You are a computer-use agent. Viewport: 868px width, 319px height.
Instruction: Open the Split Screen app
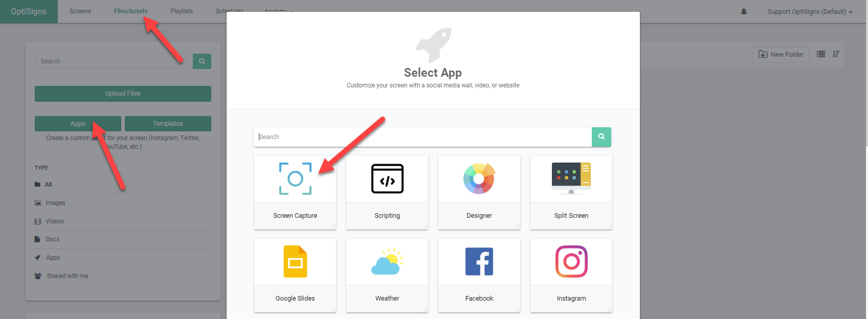[x=571, y=193]
